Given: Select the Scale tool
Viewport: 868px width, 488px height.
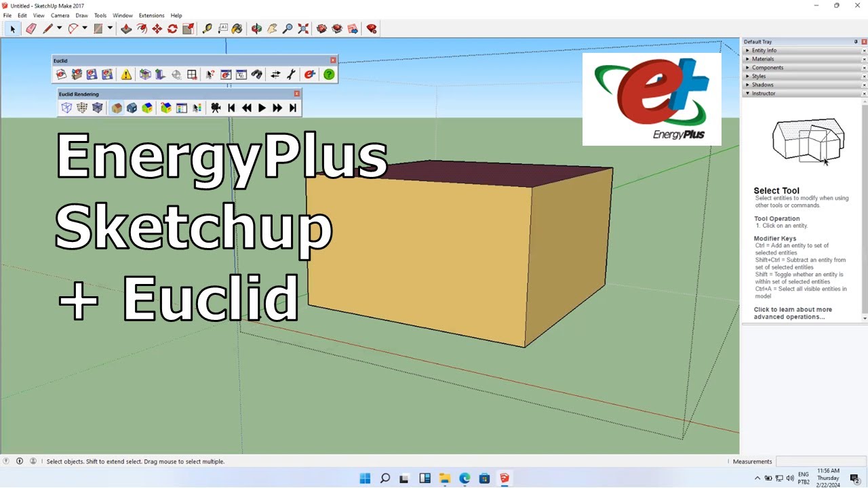Looking at the screenshot, I should [188, 28].
